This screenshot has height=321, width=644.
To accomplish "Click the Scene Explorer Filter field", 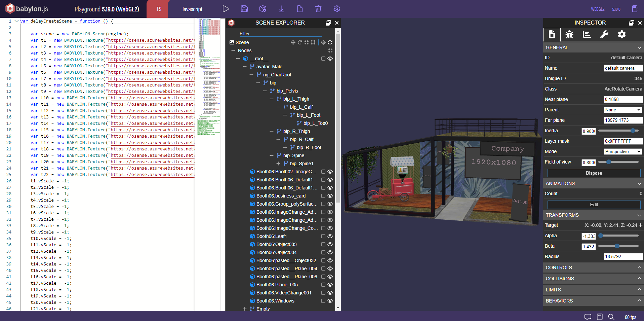I will pos(280,34).
